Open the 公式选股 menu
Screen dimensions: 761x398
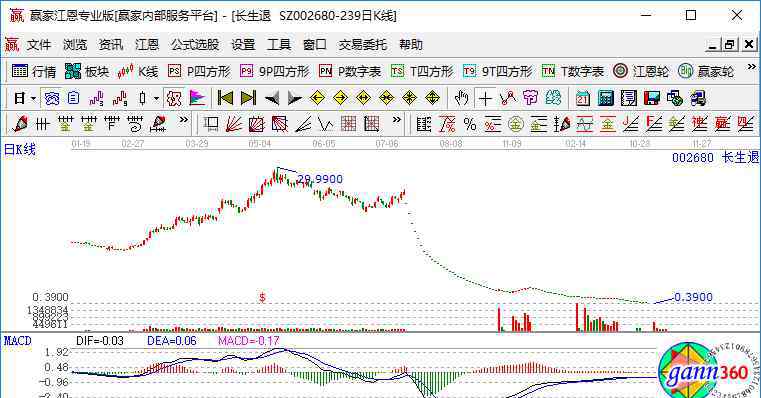(195, 45)
